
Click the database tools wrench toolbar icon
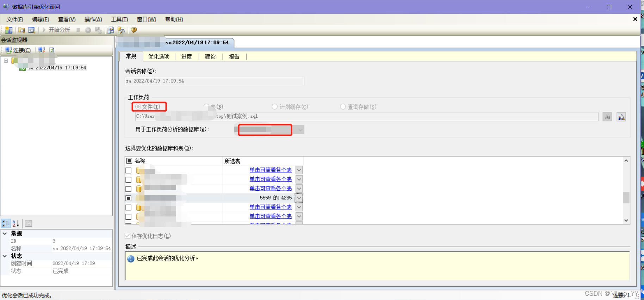[x=121, y=30]
